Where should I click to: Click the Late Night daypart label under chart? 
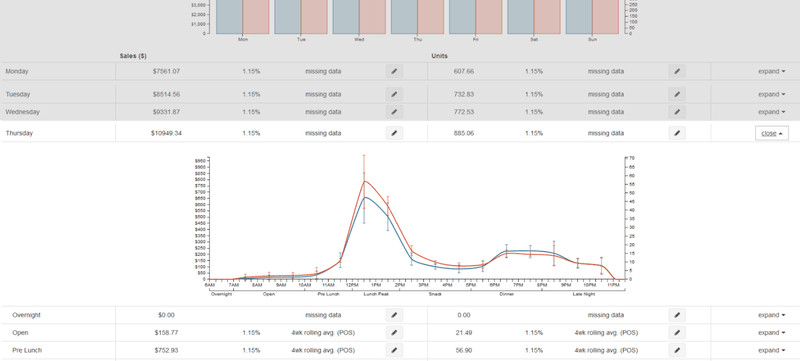584,294
